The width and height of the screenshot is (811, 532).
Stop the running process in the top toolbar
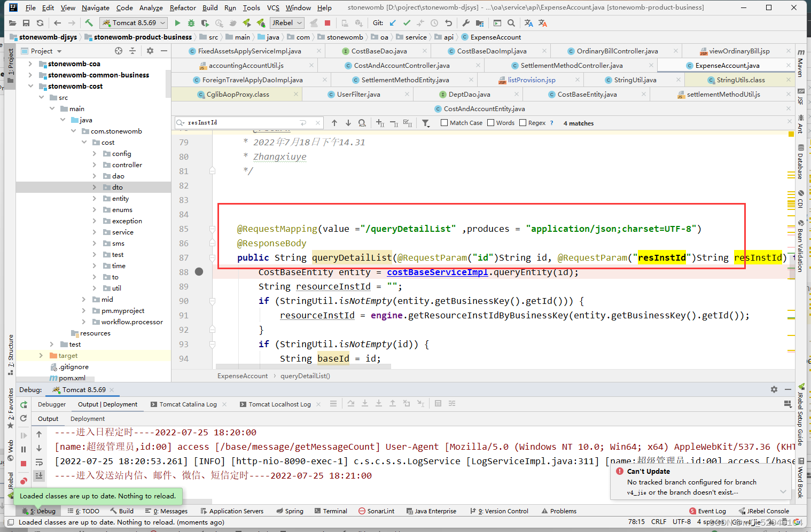point(327,23)
